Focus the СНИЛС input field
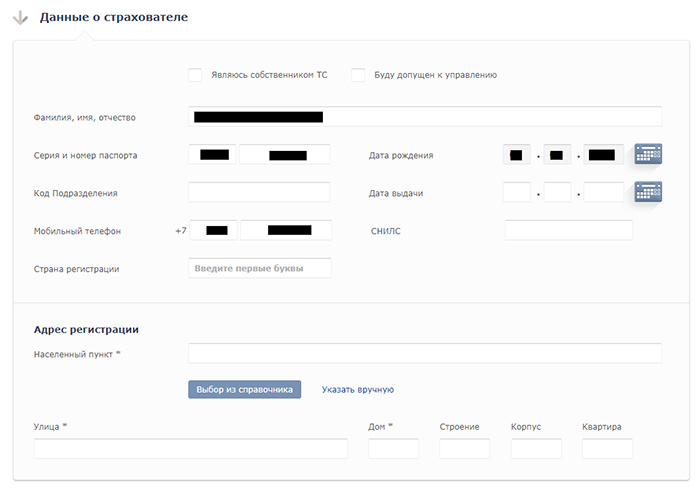Viewport: 700px width, 494px height. (569, 230)
